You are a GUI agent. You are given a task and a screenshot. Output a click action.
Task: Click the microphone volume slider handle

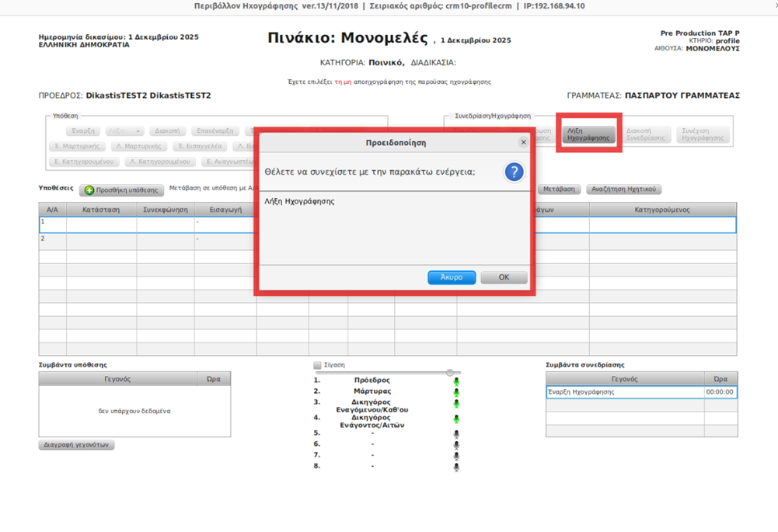click(x=449, y=373)
